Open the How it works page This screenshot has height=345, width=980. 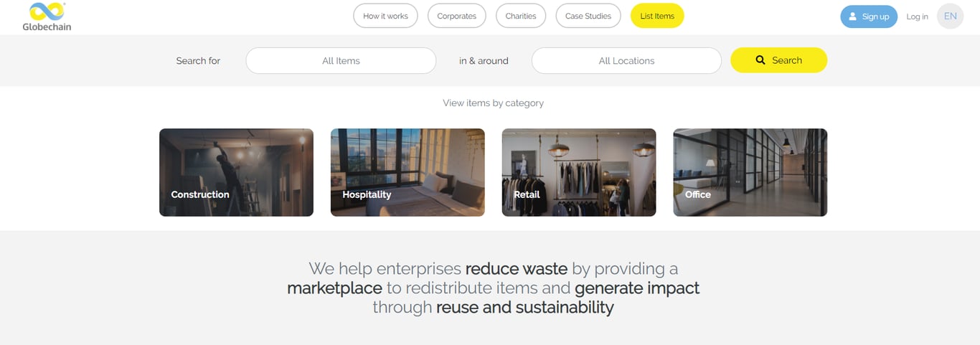coord(385,16)
